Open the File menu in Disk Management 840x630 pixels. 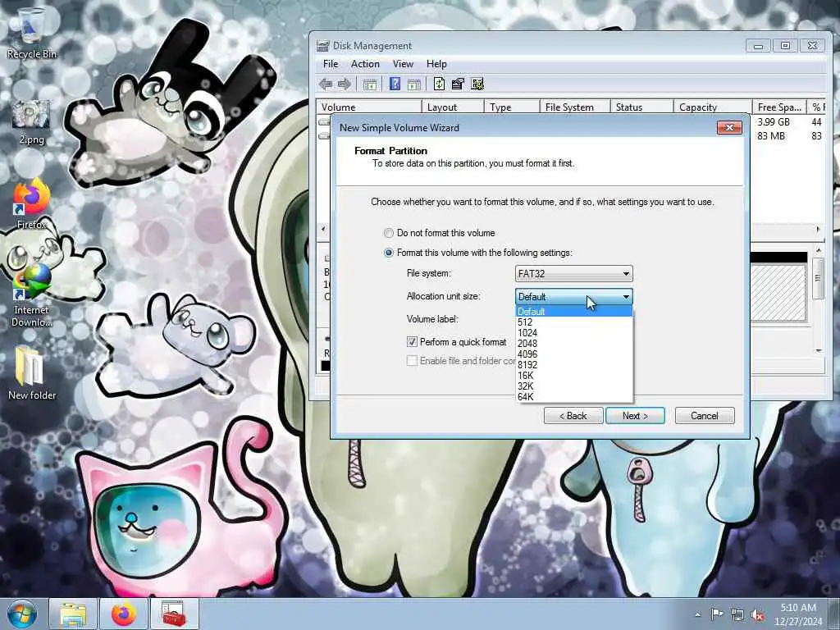point(331,64)
